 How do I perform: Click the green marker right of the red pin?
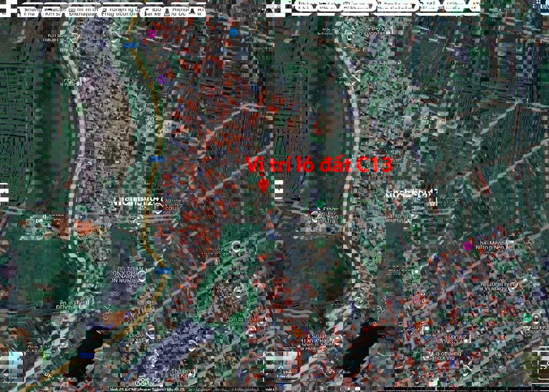click(x=321, y=204)
